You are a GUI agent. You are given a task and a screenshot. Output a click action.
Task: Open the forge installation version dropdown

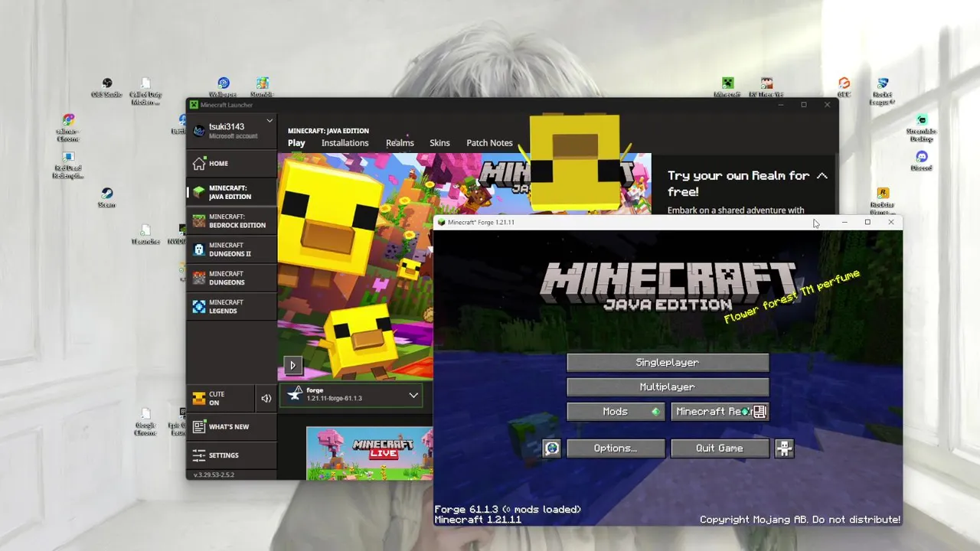coord(413,395)
